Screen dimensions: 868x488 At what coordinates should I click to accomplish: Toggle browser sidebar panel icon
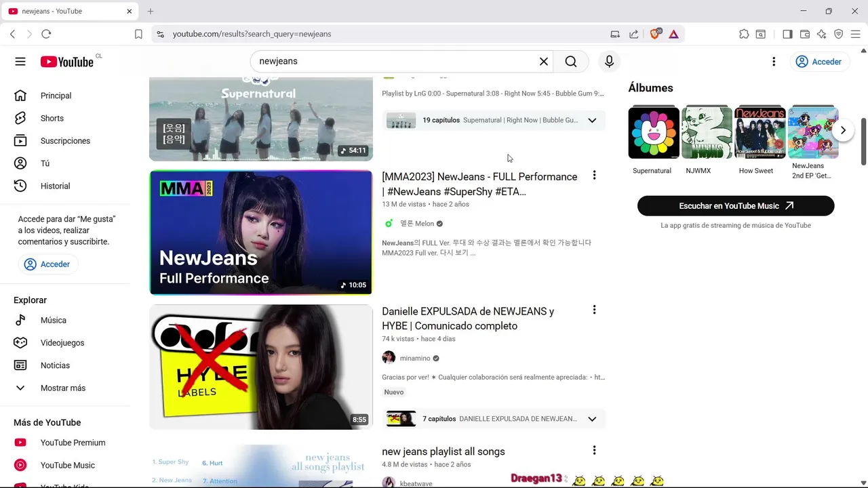(787, 34)
